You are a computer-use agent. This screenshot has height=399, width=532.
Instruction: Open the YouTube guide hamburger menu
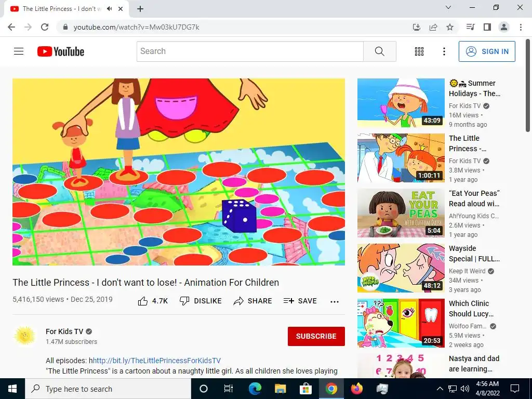tap(19, 51)
